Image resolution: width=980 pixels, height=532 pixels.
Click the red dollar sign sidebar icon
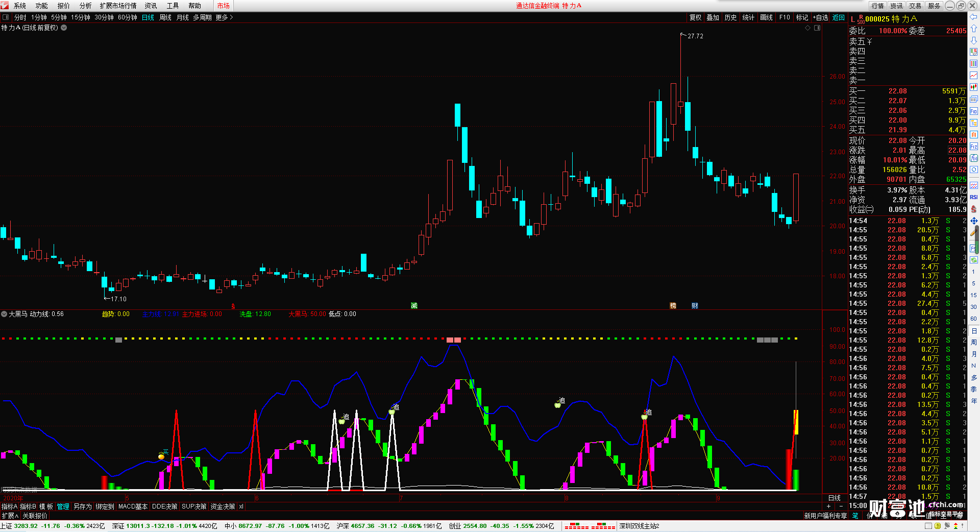tap(974, 209)
